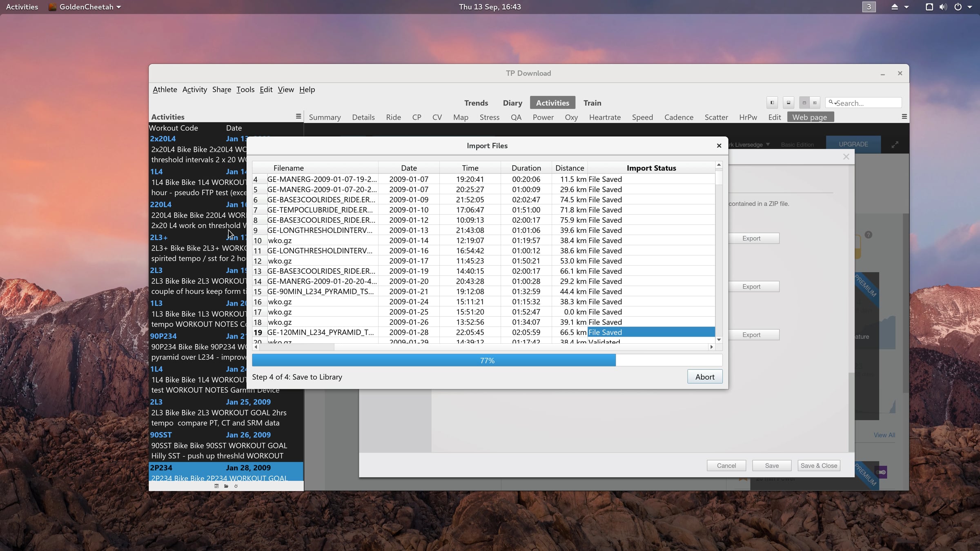The image size is (980, 551).
Task: Select the GE-TEMPOCLUBRIDE_RIDE.ER... file row
Action: click(x=483, y=210)
